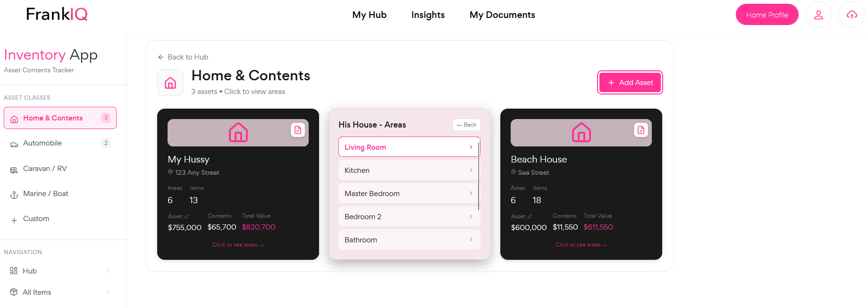The width and height of the screenshot is (868, 308).
Task: Open My Documents from top menu
Action: coord(502,15)
